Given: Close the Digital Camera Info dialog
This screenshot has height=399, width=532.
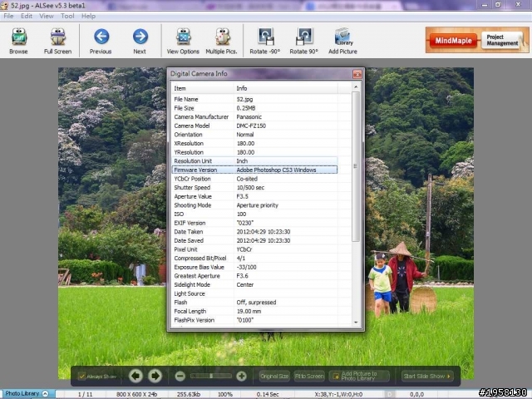Looking at the screenshot, I should coord(357,74).
